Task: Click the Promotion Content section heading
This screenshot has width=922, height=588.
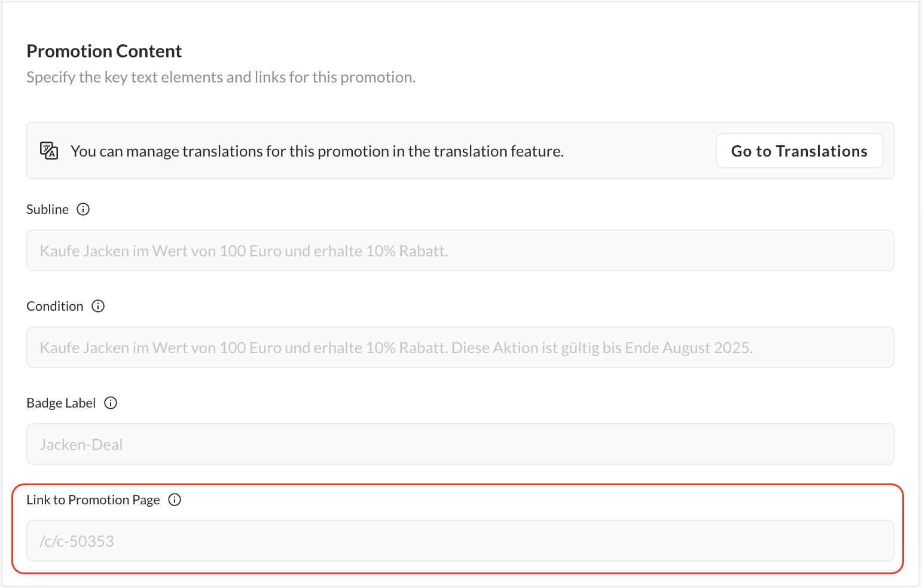Action: coord(104,51)
